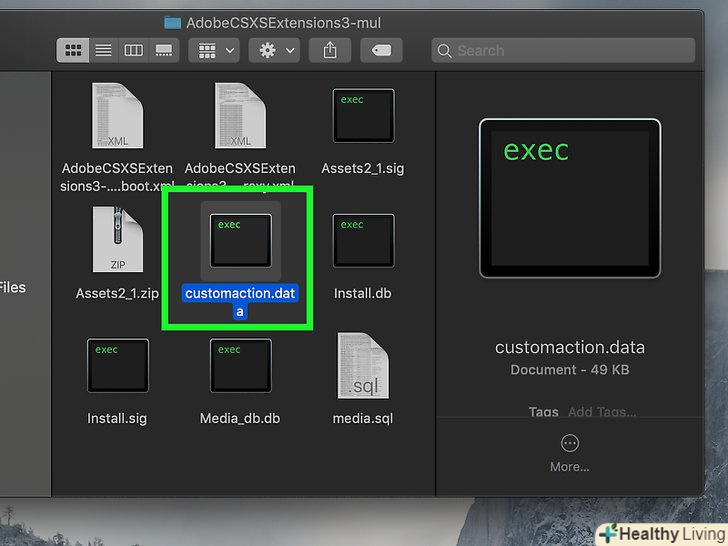Select the Assets2_1.sig file icon
Image resolution: width=728 pixels, height=546 pixels.
(364, 116)
